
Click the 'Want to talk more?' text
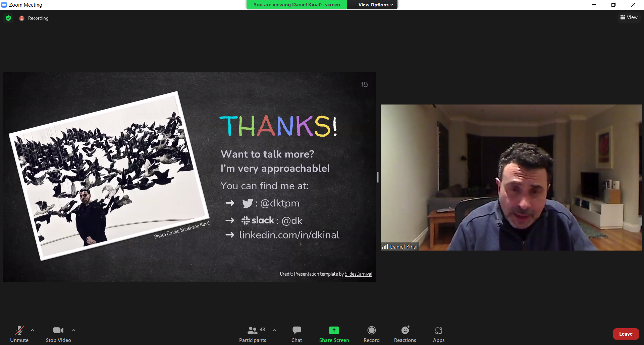[x=267, y=154]
